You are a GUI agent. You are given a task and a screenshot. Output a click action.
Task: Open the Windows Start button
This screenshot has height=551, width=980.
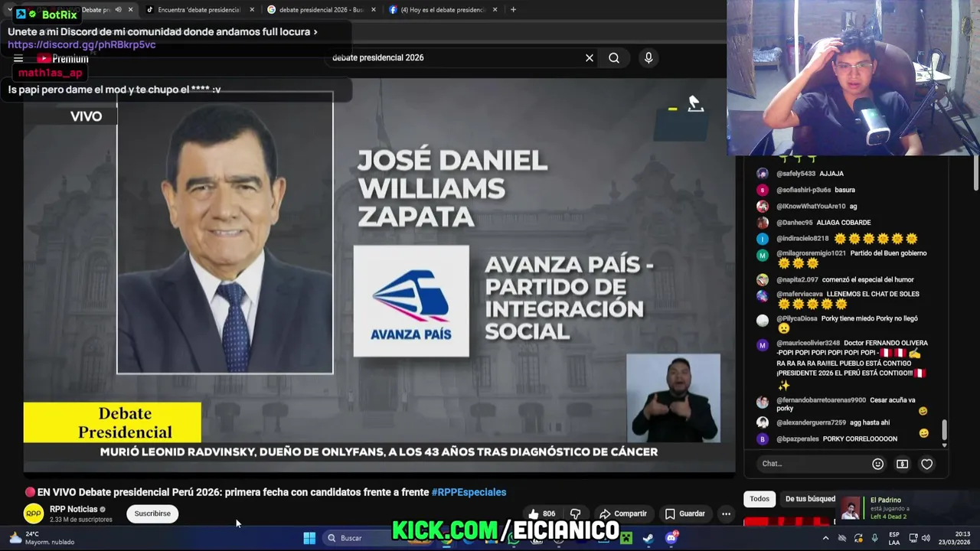pos(309,538)
